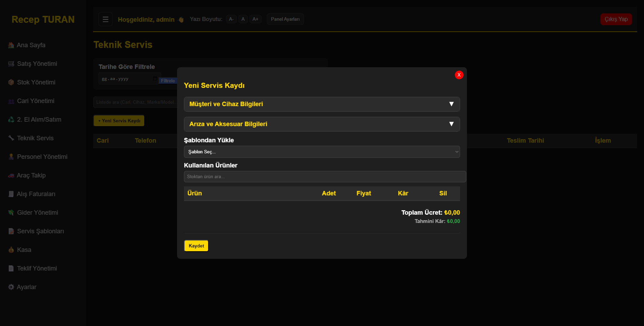The width and height of the screenshot is (644, 326).
Task: Click the Çıkış Yap button
Action: pyautogui.click(x=616, y=19)
